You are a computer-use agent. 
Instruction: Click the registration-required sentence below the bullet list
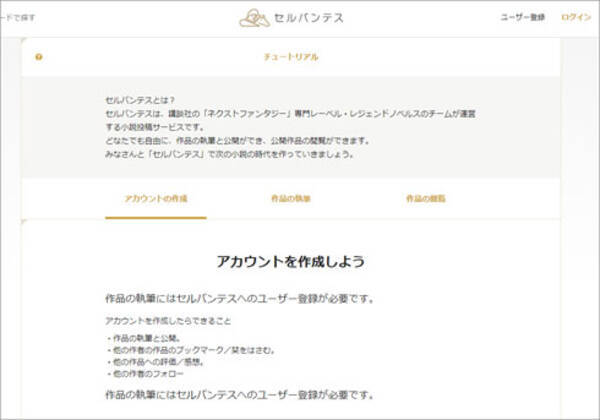point(240,395)
